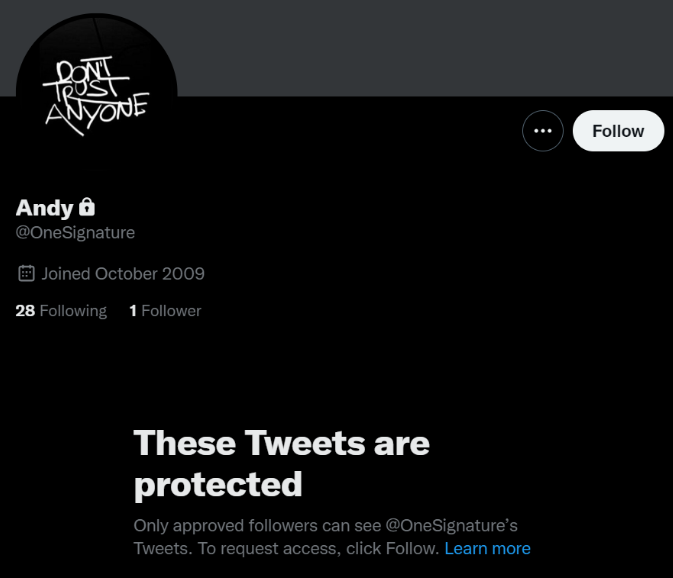Viewport: 673px width, 578px height.
Task: Click the word Following label
Action: pyautogui.click(x=73, y=311)
